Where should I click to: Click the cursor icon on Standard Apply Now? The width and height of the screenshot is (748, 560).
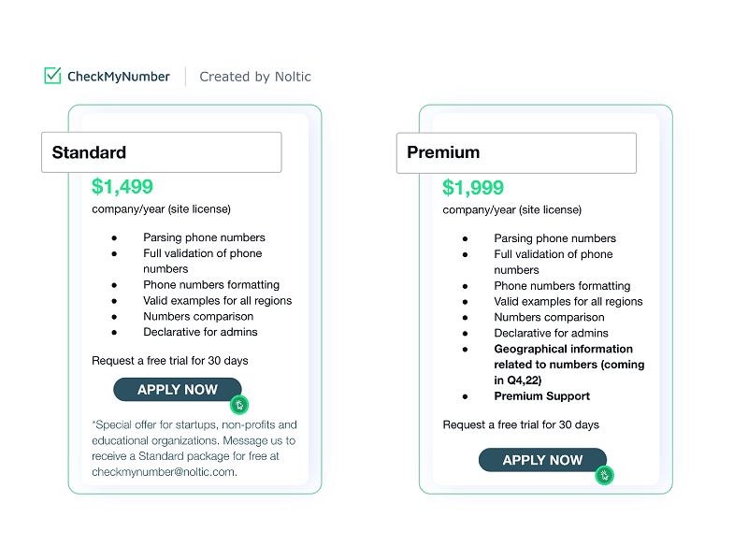point(239,405)
